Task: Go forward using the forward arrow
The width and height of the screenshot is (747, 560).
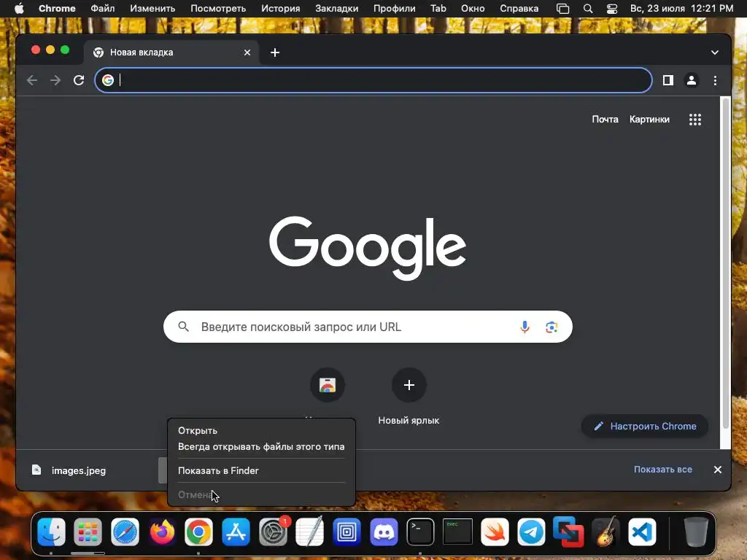Action: 55,80
